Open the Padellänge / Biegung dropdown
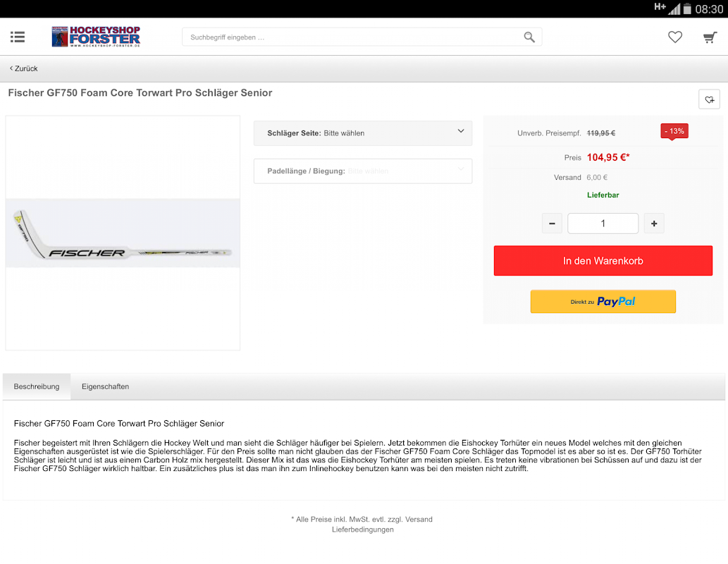Image resolution: width=728 pixels, height=564 pixels. click(363, 171)
